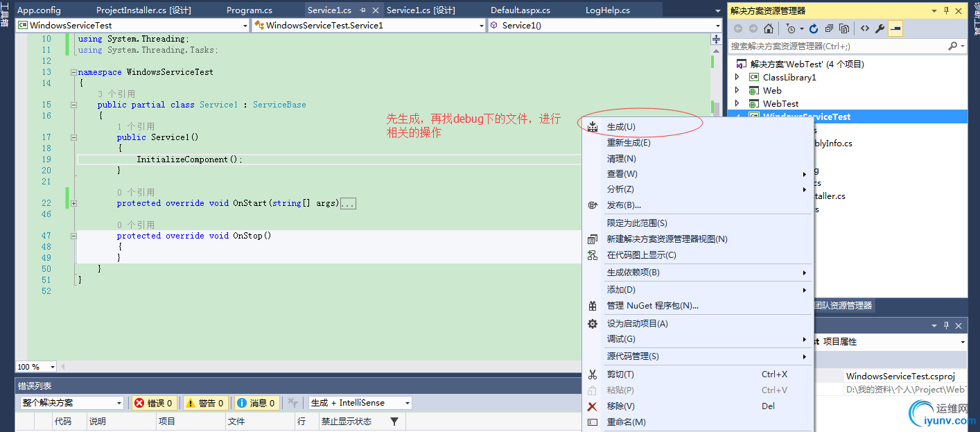Expand the WebTest project node
980x432 pixels.
tap(737, 104)
